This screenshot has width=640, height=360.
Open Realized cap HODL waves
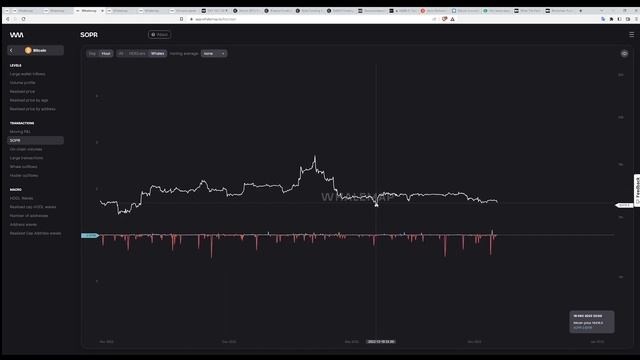(33, 207)
